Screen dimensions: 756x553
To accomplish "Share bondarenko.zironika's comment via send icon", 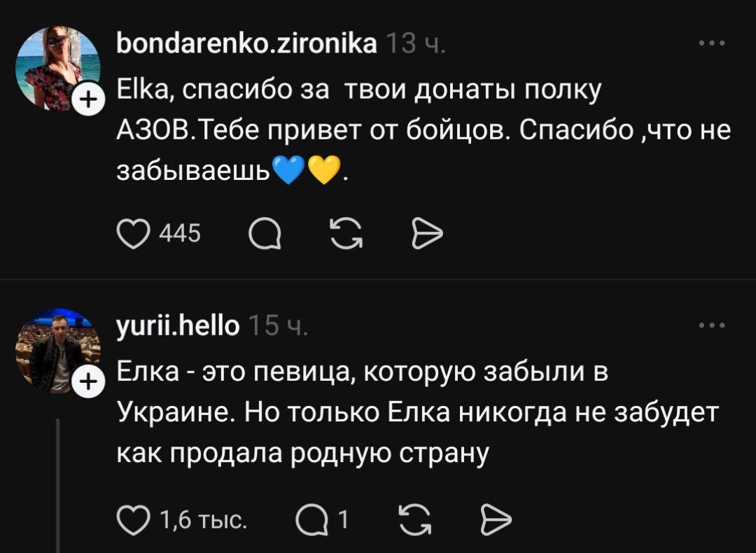I will pyautogui.click(x=424, y=234).
